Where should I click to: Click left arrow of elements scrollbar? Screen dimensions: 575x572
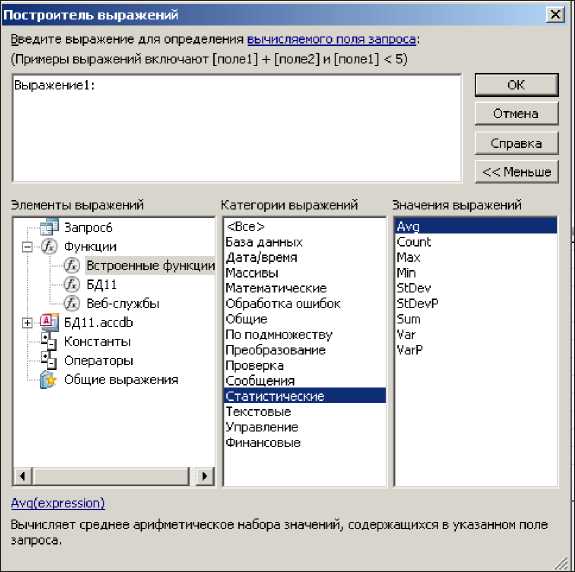coord(23,476)
